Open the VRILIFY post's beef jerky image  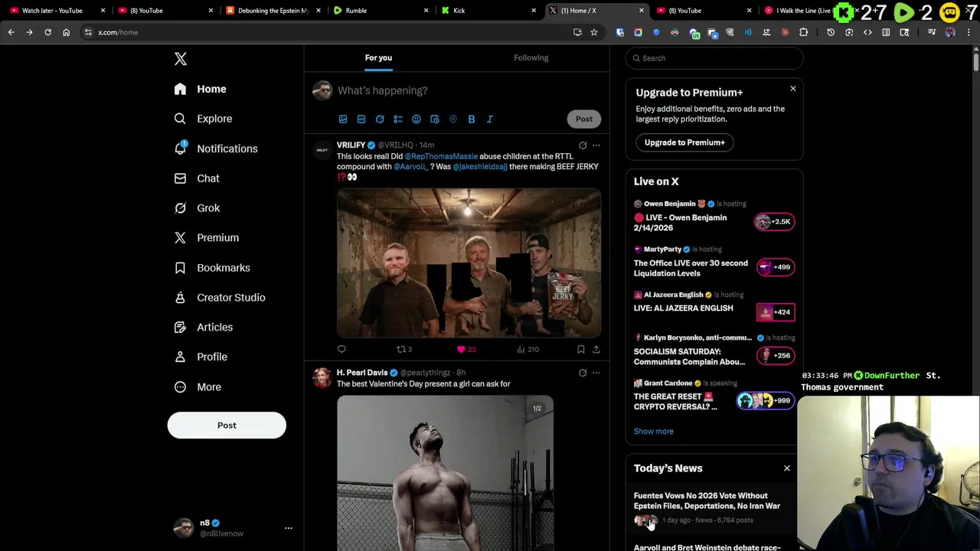[x=469, y=263]
